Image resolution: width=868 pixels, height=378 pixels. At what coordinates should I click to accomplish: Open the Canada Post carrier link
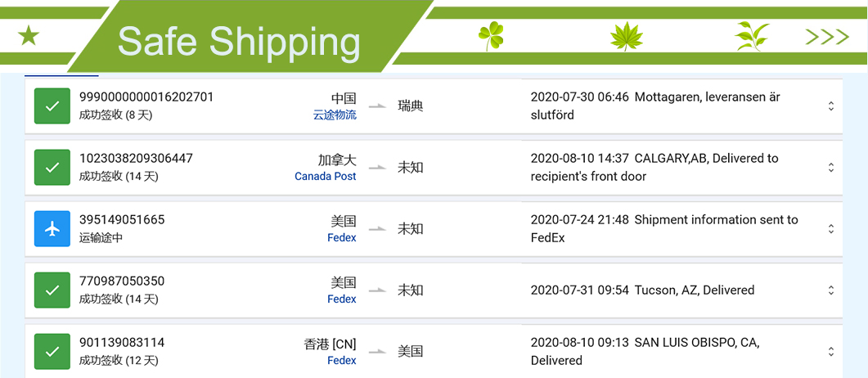[326, 176]
